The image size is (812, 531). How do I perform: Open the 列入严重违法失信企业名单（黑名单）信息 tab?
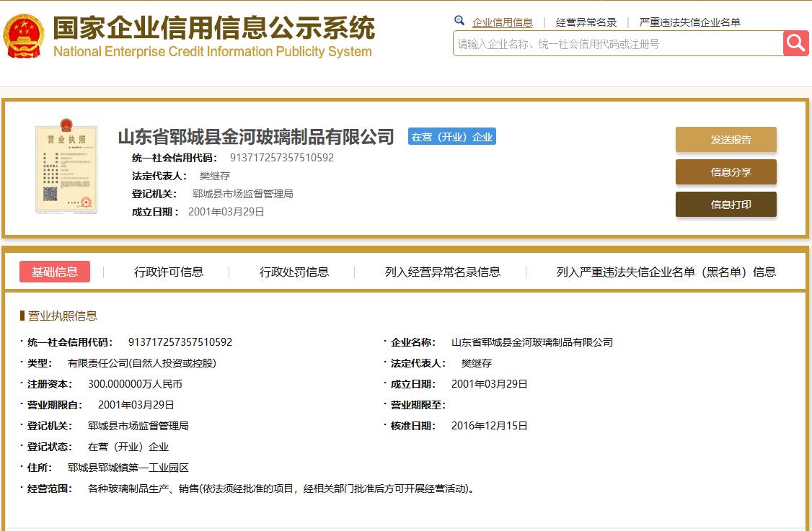[666, 272]
